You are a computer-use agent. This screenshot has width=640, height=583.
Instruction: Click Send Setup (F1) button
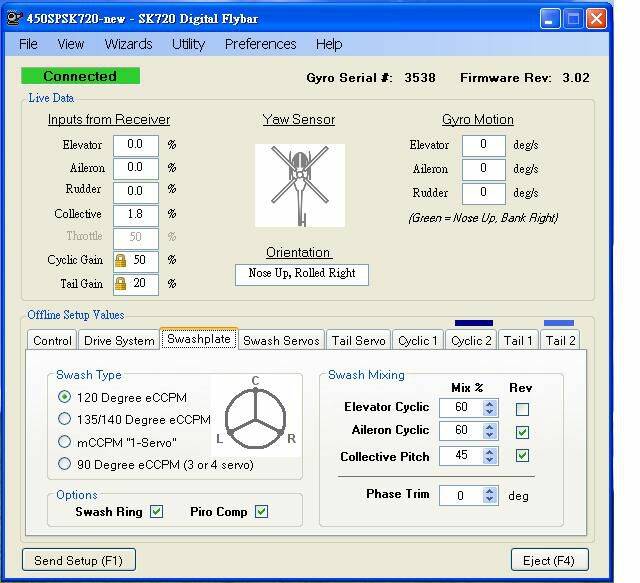click(79, 560)
